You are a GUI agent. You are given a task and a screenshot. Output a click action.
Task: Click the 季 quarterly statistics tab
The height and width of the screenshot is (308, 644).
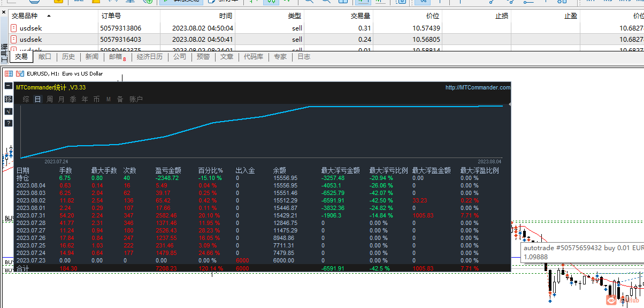73,99
